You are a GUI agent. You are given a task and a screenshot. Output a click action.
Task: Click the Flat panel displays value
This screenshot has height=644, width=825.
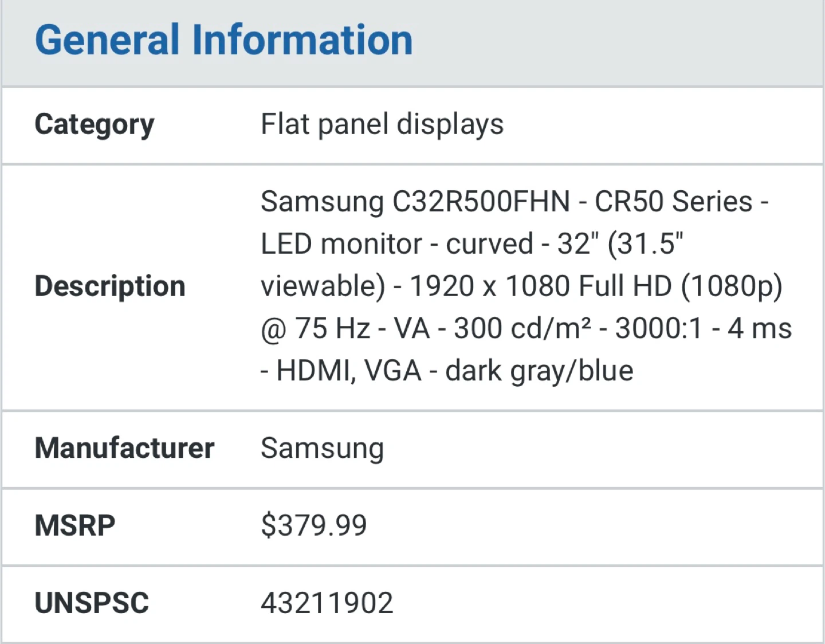[382, 124]
